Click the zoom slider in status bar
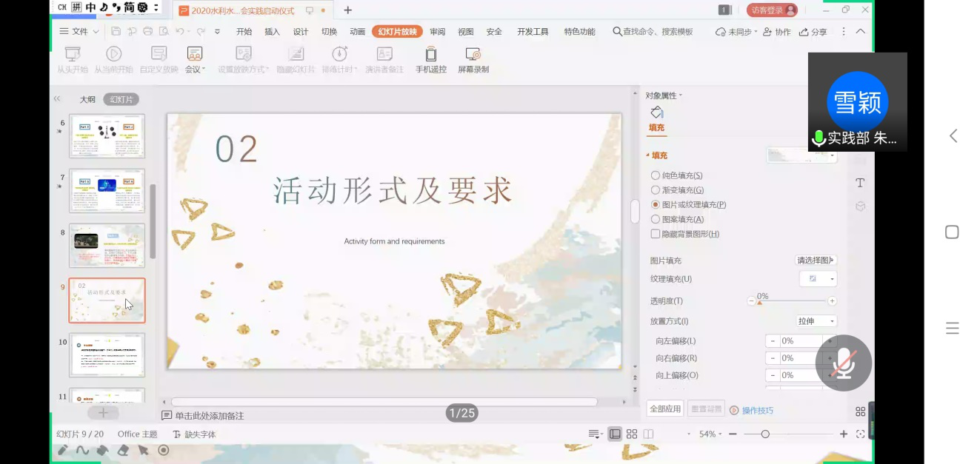Screen dimensions: 980x464 coord(765,434)
